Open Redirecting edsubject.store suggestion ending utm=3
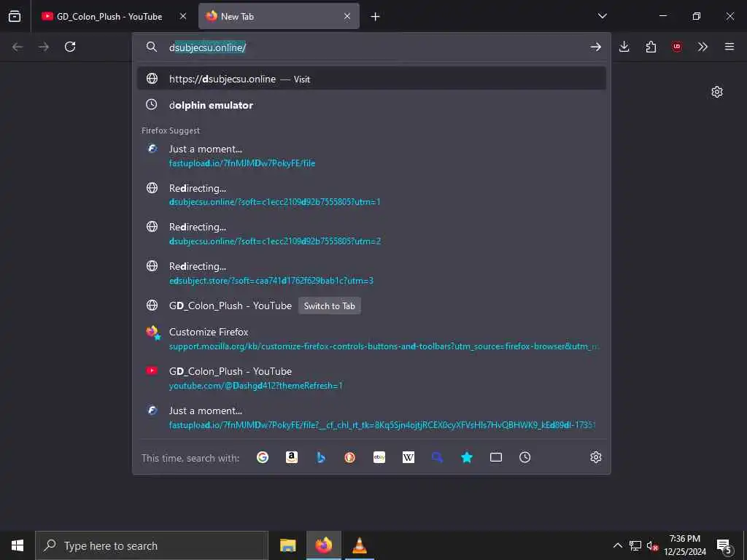Image resolution: width=747 pixels, height=560 pixels. coord(371,273)
